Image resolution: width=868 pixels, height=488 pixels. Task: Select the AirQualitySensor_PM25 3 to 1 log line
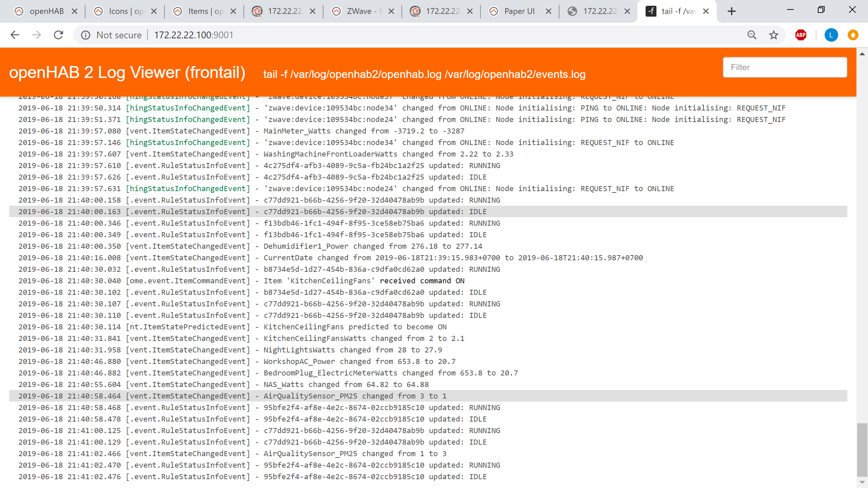355,396
